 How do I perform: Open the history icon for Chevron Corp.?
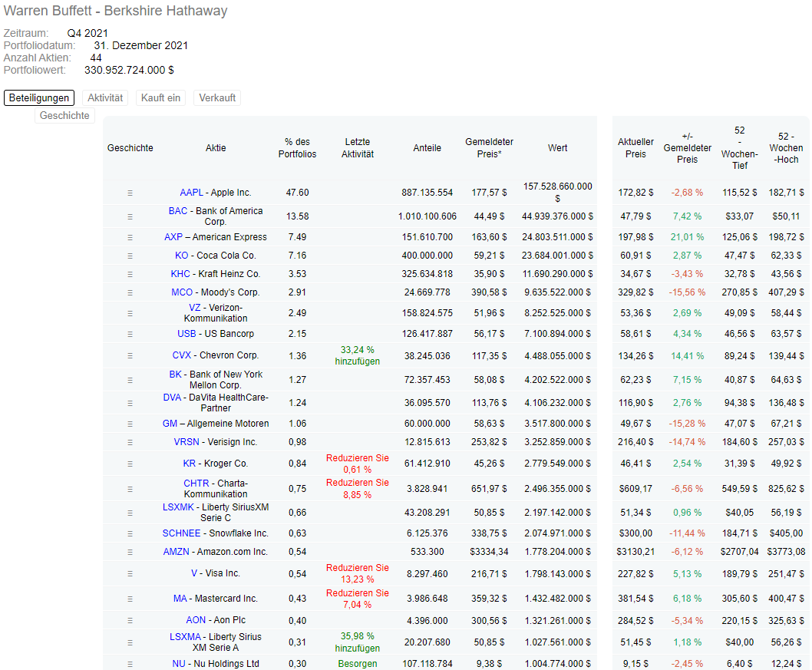(130, 355)
